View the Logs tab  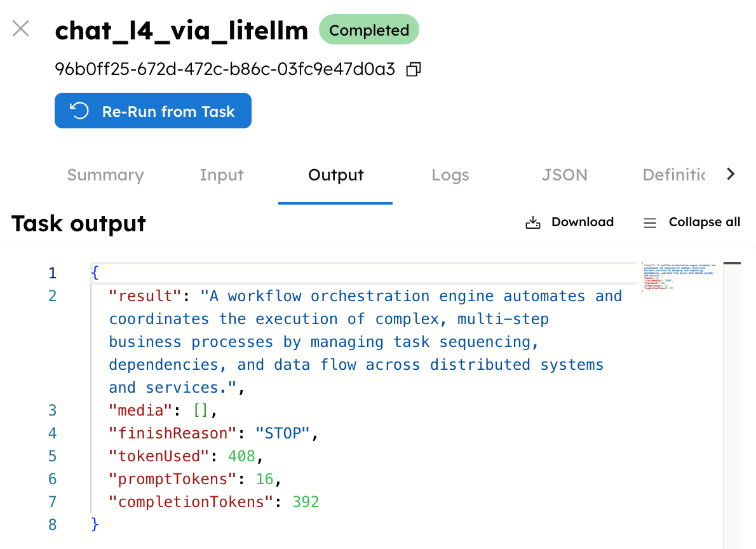click(x=450, y=175)
